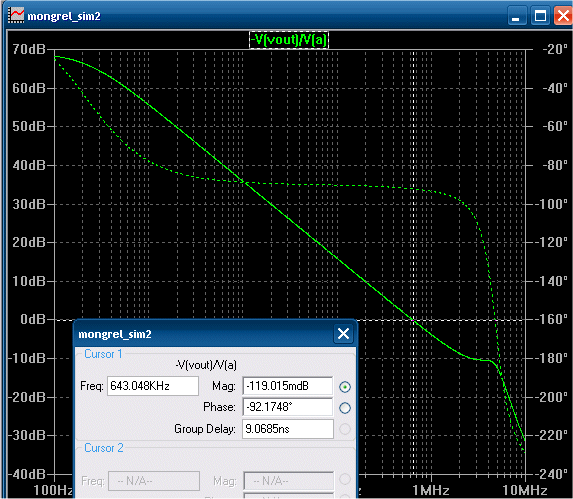Maximize the mongrel_sim2 plot window
573x499 pixels.
(x=540, y=16)
